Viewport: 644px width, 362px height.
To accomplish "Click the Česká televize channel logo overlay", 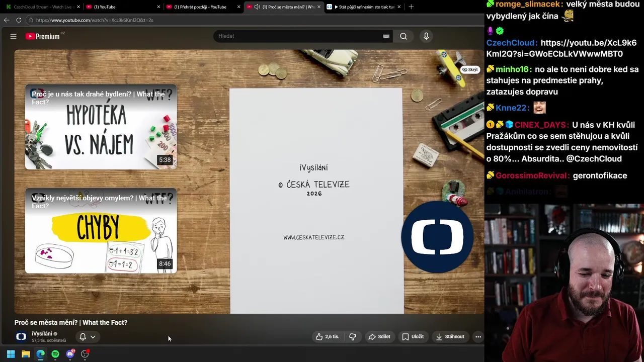I will click(437, 237).
